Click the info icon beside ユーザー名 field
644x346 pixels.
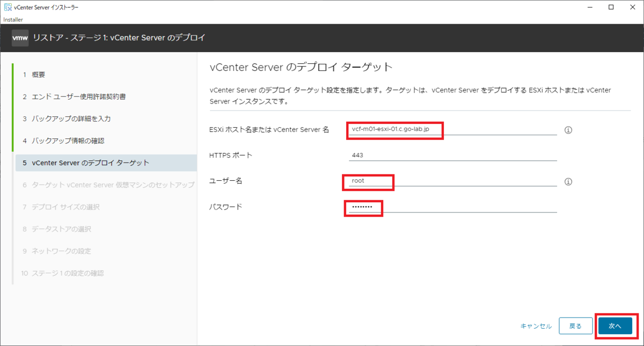pyautogui.click(x=568, y=181)
